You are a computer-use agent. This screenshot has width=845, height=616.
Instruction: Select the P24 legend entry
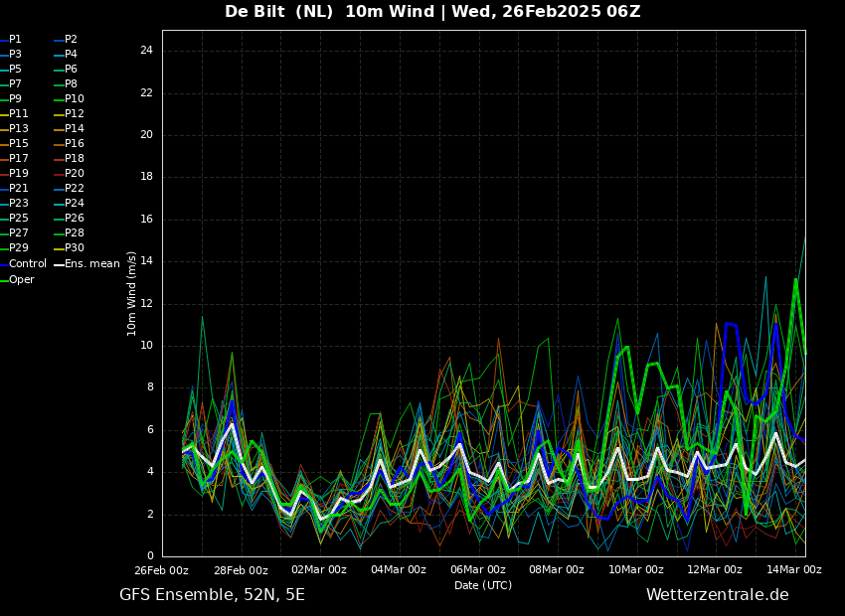(x=70, y=204)
